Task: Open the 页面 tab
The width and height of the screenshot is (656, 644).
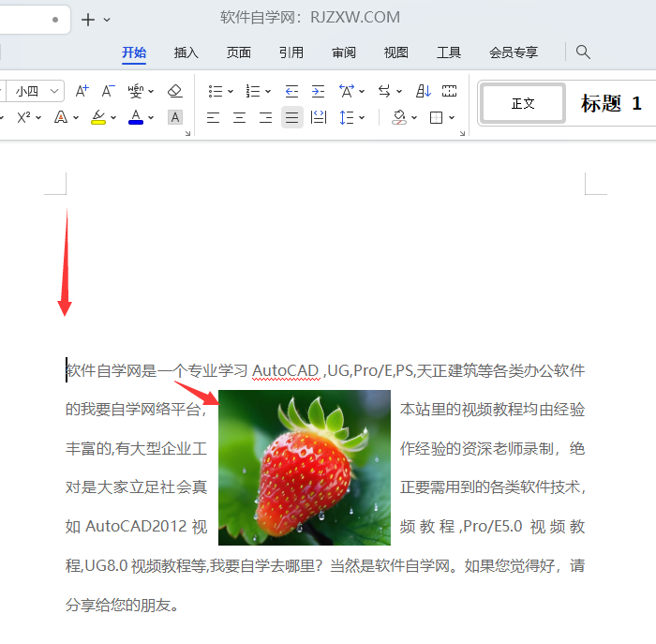Action: click(239, 52)
